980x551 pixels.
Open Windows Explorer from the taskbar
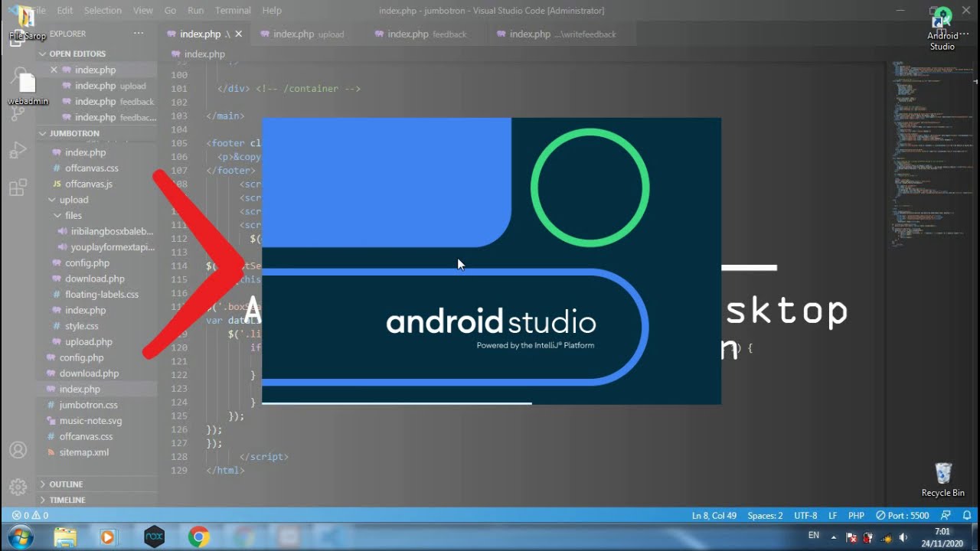[x=66, y=536]
